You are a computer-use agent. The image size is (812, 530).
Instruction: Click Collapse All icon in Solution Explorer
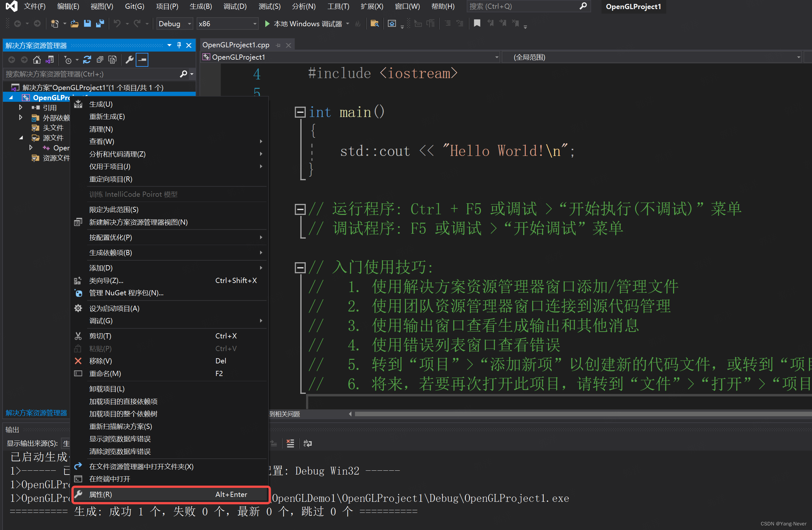[x=100, y=60]
